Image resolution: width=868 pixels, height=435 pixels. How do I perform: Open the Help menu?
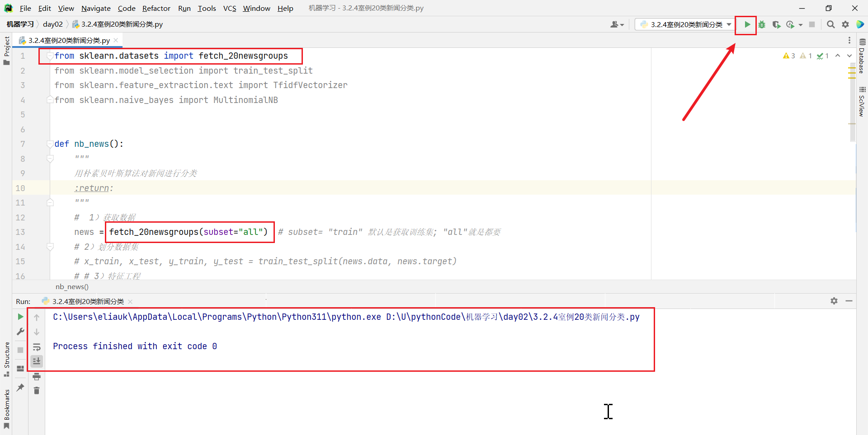click(285, 8)
